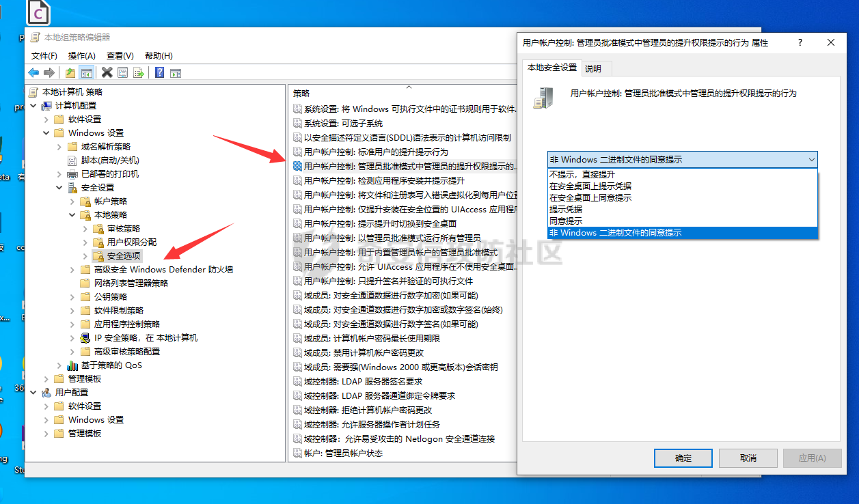Viewport: 859px width, 504px height.
Task: Click the 帐户策略 folder icon
Action: [x=86, y=201]
